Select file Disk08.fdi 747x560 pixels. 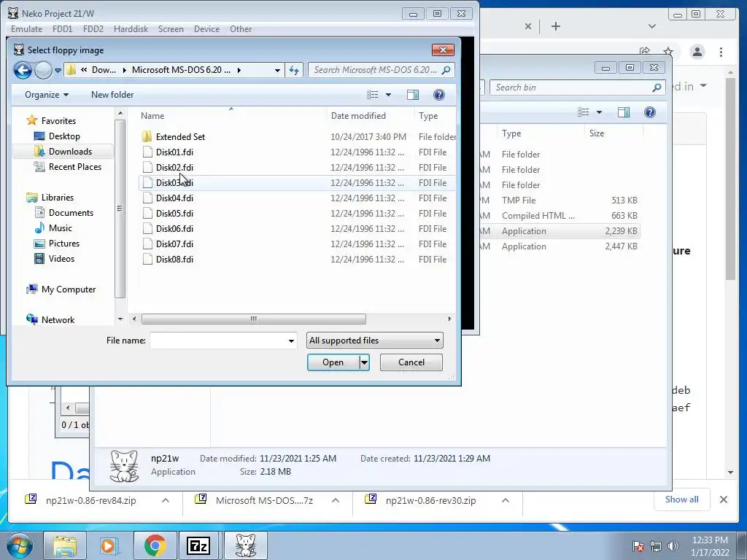click(174, 260)
